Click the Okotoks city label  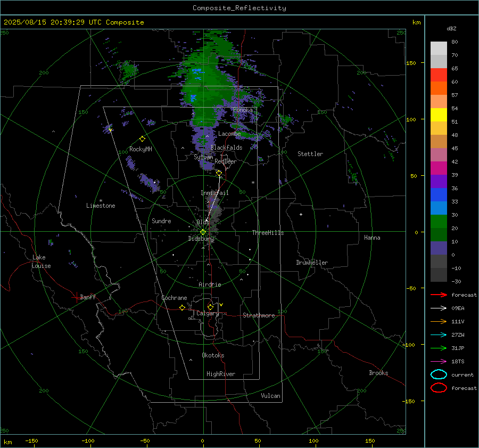[213, 355]
